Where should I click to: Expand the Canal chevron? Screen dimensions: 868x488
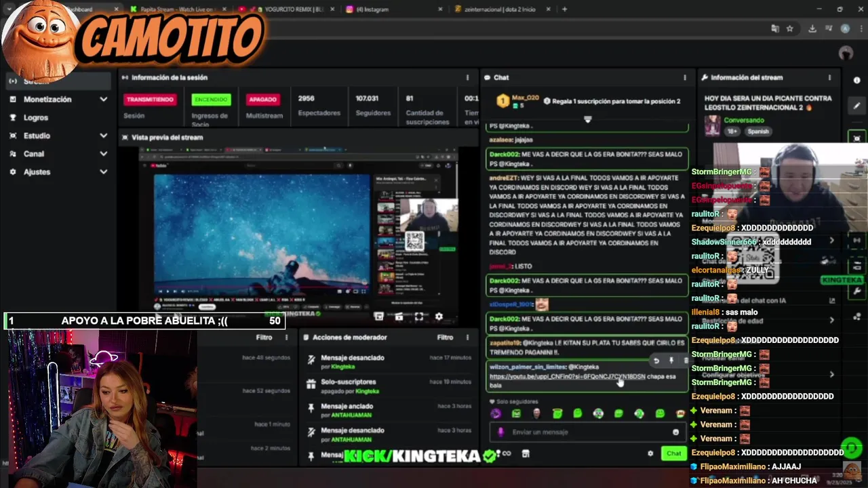(x=103, y=154)
